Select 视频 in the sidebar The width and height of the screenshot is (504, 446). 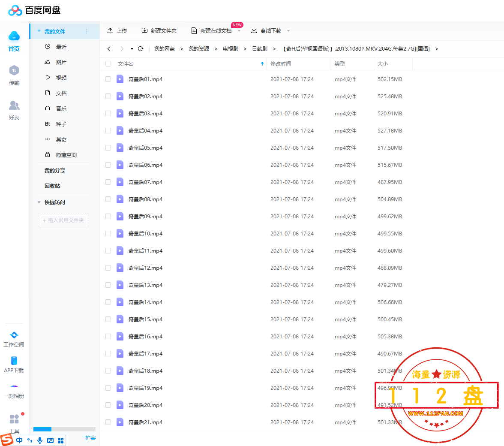pyautogui.click(x=61, y=78)
